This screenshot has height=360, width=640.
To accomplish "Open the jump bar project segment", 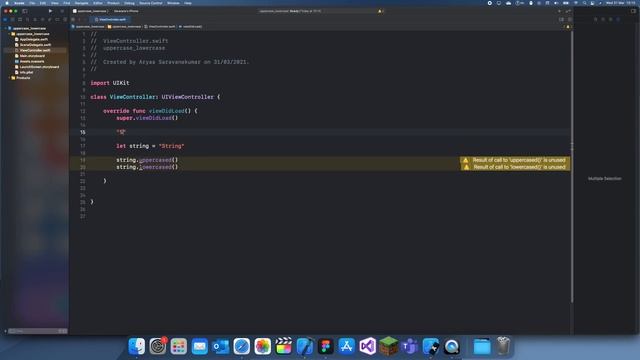I will point(88,27).
